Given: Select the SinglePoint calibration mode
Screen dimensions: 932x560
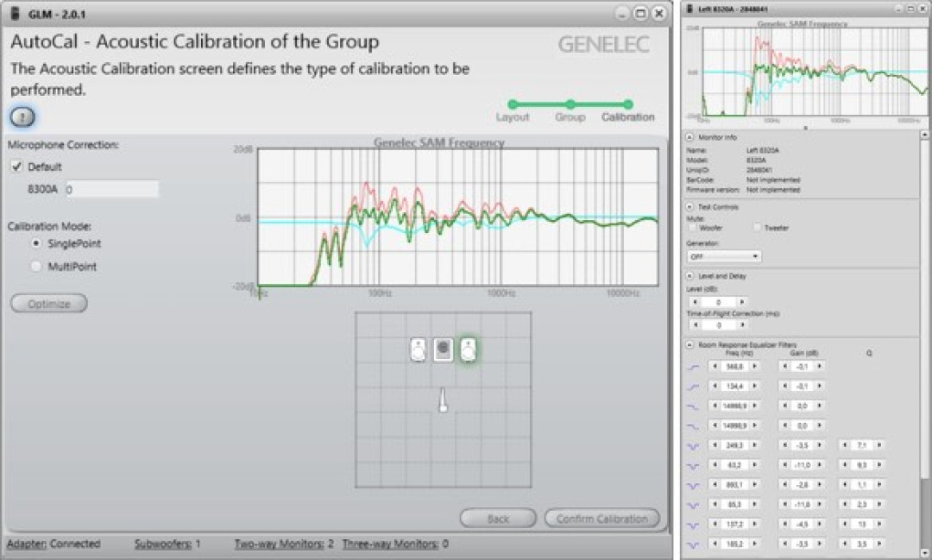Looking at the screenshot, I should coord(36,243).
